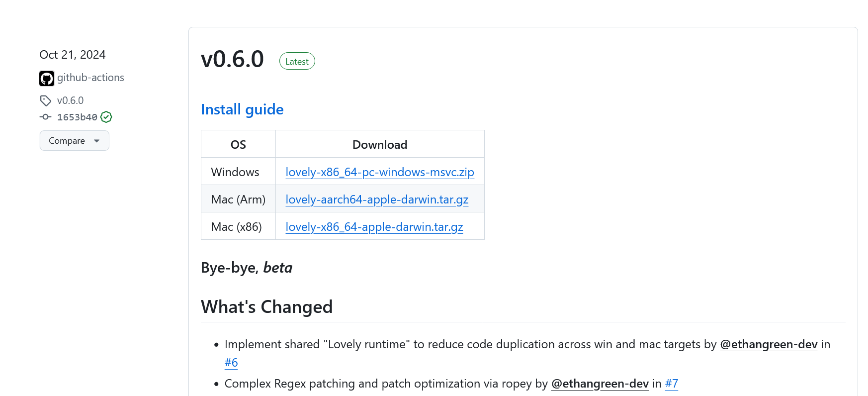Open the v0.6.0 tag link in sidebar
868x396 pixels.
[70, 100]
